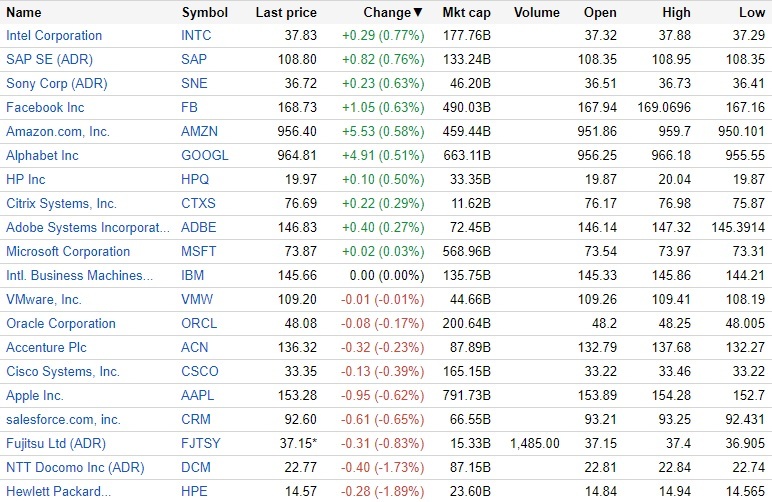Click the ORCL ticker symbol

(199, 324)
